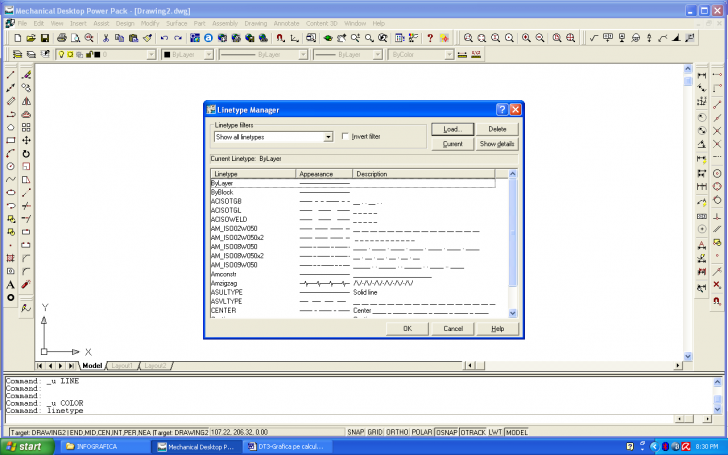Viewport: 728px width, 455px height.
Task: Click OK in Linetype Manager
Action: point(407,329)
